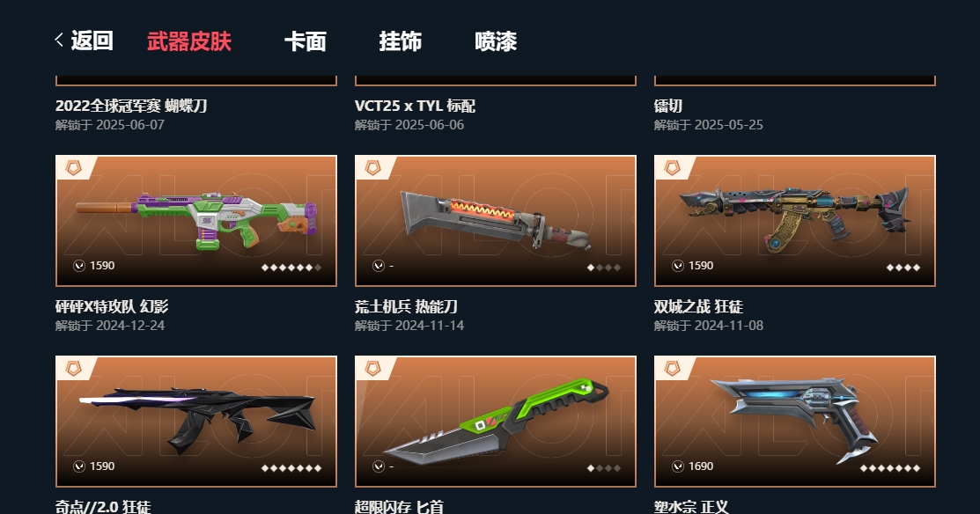
Task: Select the 荒土机兵 热能刀 knife thumbnail
Action: click(x=496, y=221)
